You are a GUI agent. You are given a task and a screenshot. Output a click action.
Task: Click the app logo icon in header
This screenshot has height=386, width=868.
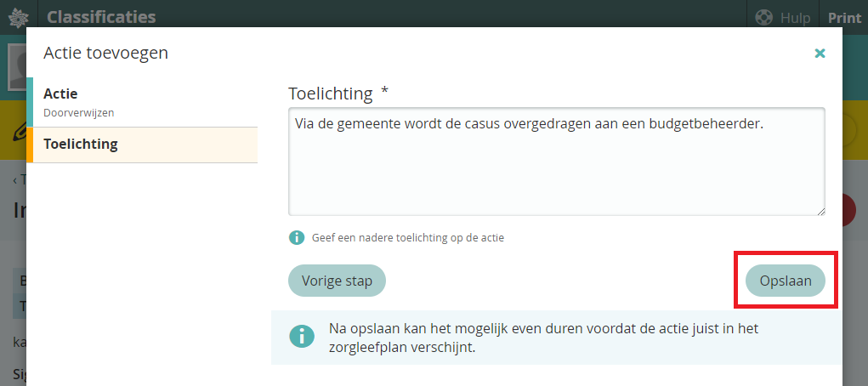(x=18, y=17)
